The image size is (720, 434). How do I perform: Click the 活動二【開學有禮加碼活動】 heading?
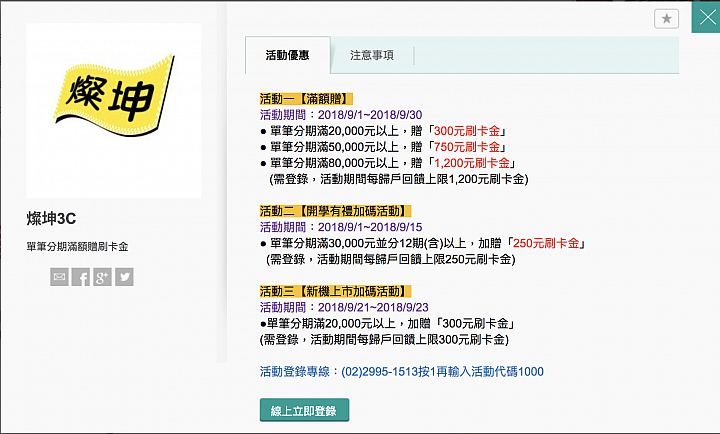click(335, 211)
